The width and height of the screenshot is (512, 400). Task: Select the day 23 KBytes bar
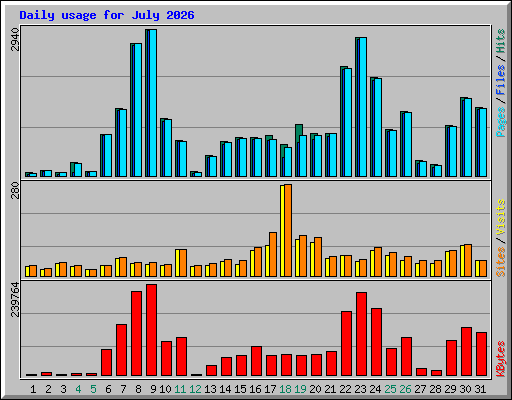tap(361, 334)
